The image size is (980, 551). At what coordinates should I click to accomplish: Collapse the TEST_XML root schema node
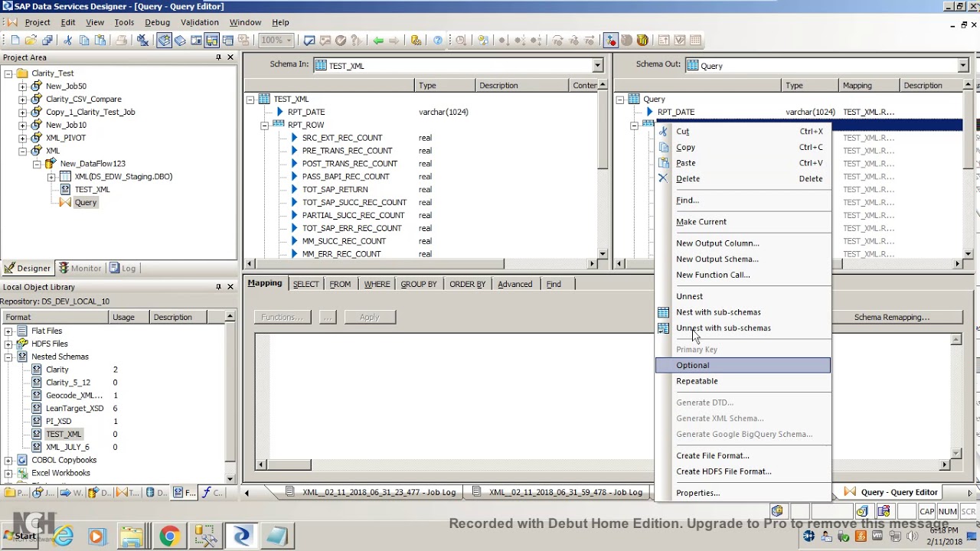[250, 99]
